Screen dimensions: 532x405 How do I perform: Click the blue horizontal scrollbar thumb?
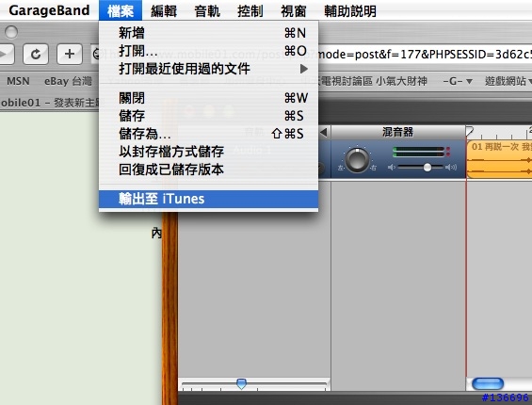point(488,384)
